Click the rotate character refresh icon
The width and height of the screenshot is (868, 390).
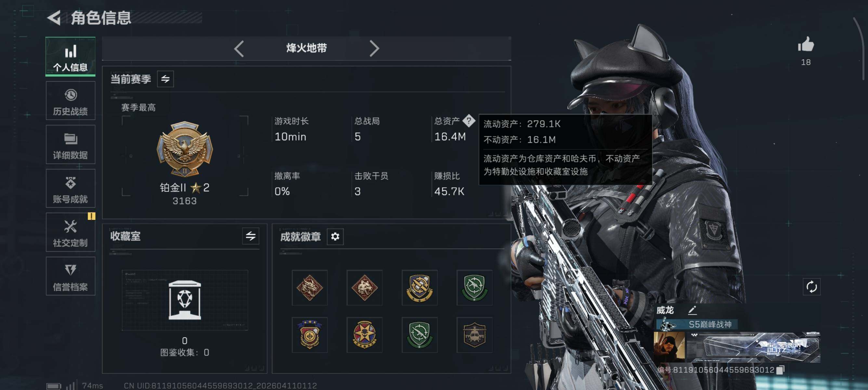(811, 287)
